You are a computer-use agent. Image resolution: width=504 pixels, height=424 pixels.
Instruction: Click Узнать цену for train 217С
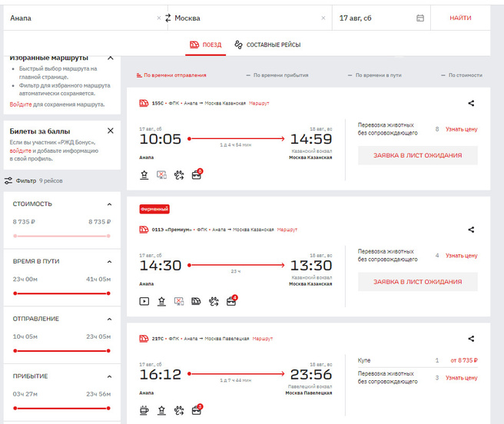tap(461, 378)
